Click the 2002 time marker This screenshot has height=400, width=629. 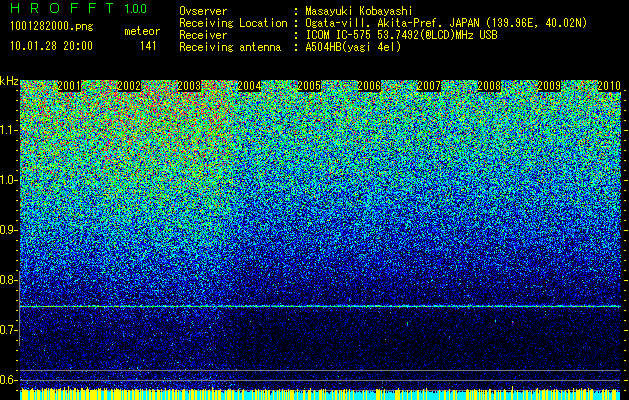click(x=129, y=86)
